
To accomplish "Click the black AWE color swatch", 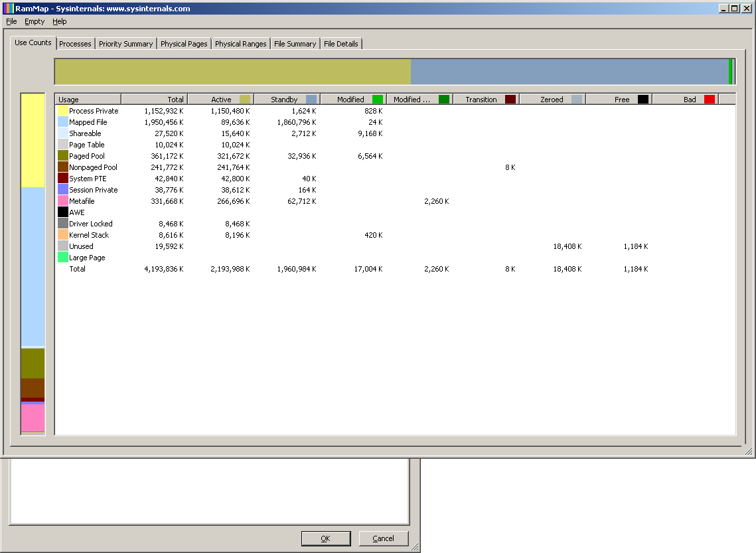I will [x=63, y=212].
